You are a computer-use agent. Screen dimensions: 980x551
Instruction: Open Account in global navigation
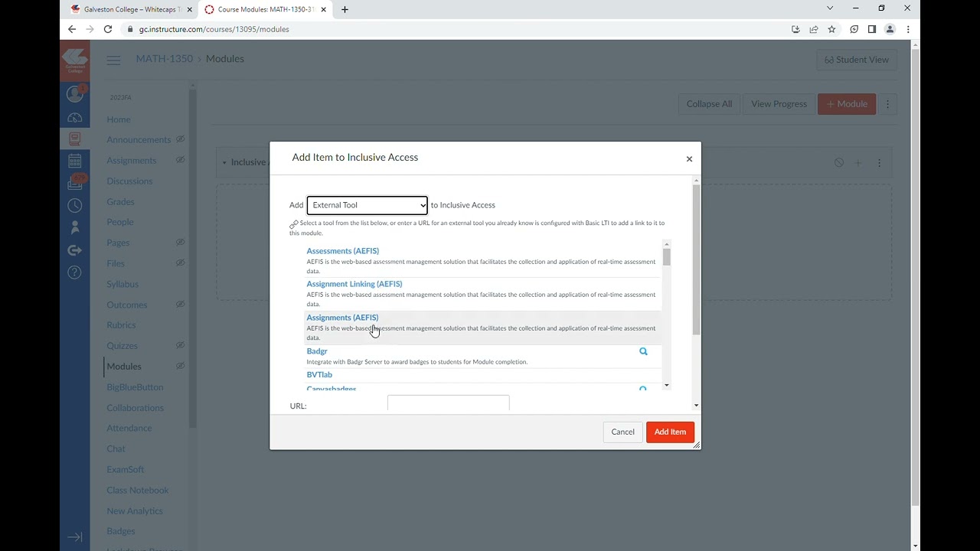click(75, 94)
